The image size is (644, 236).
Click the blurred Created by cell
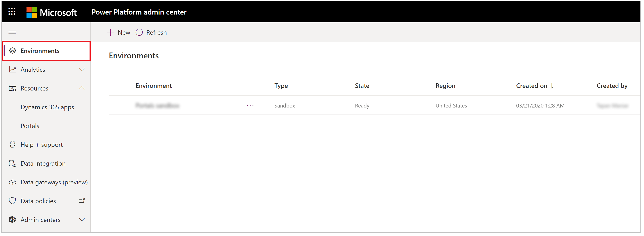click(x=612, y=106)
